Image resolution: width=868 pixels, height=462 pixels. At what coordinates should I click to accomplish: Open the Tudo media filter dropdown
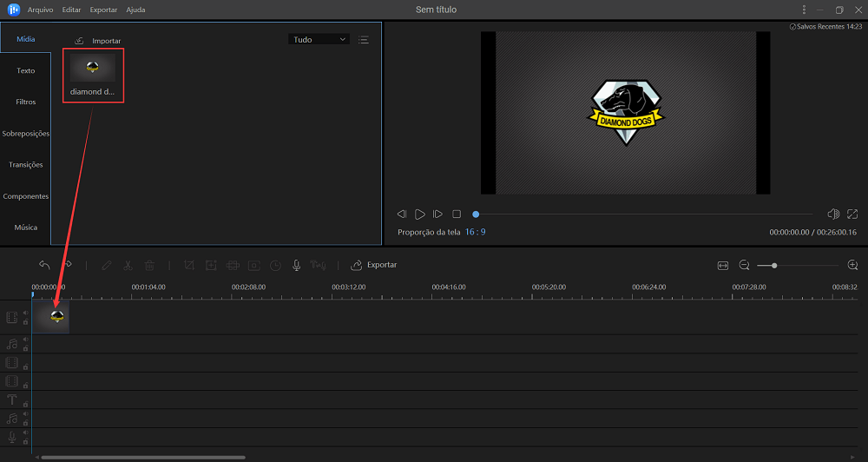(x=318, y=39)
